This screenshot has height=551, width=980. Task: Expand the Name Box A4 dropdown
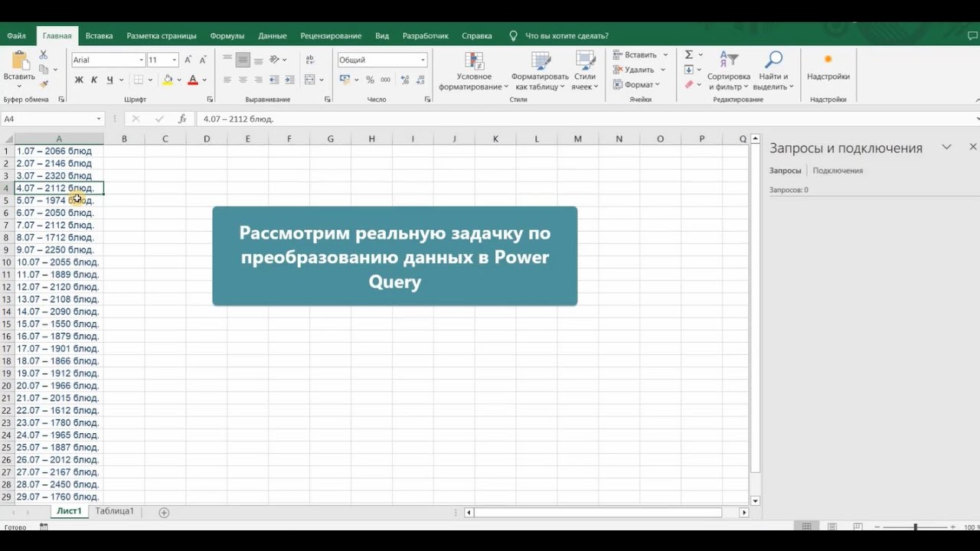pos(99,119)
